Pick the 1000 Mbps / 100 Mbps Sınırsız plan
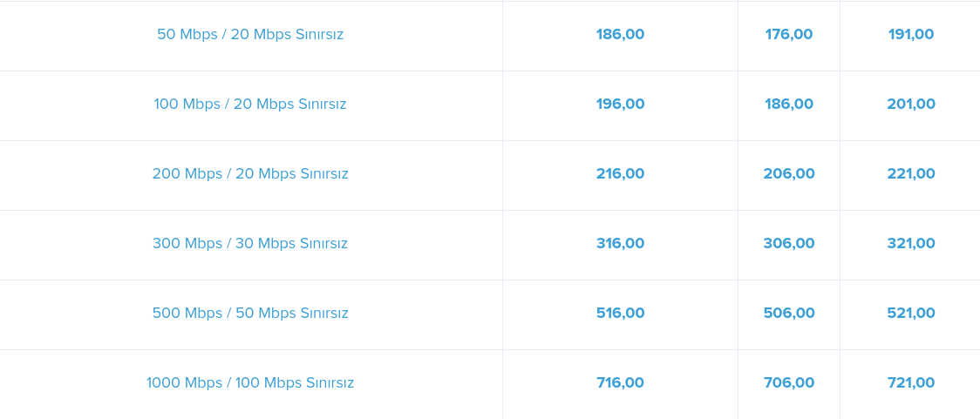This screenshot has height=419, width=980. tap(250, 383)
